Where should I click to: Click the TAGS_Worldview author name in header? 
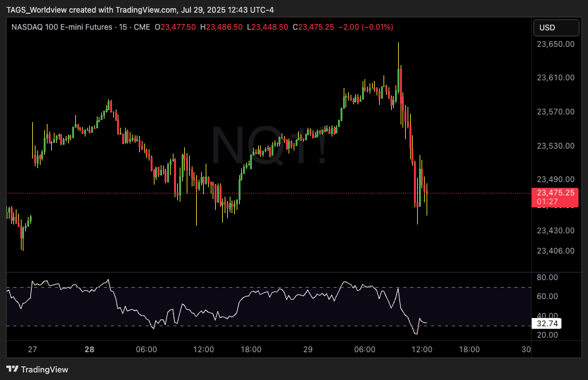point(37,9)
